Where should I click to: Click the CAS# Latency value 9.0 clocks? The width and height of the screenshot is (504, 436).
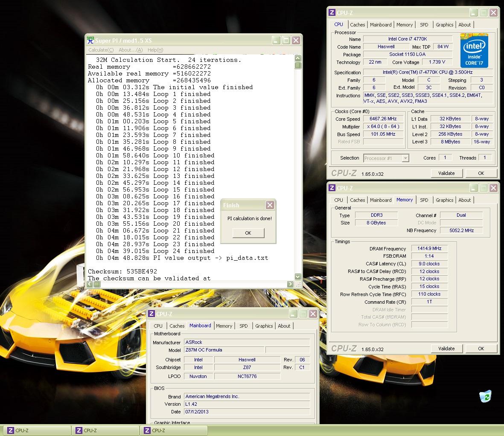tap(429, 264)
